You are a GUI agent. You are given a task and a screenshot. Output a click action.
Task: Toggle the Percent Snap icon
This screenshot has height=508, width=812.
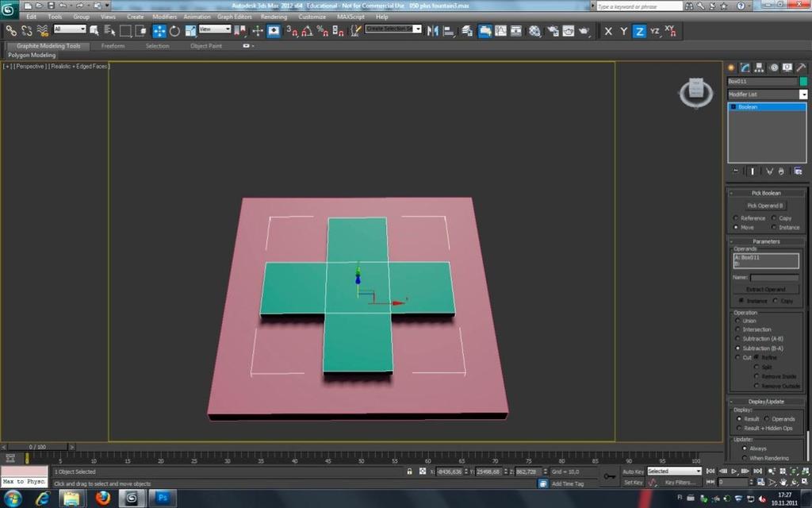(323, 31)
